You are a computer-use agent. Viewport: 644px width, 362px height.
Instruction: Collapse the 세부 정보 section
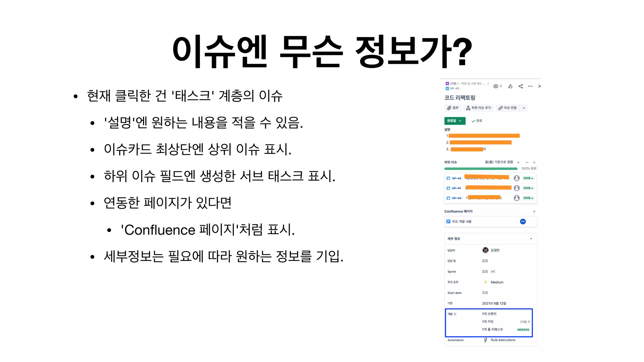coord(531,239)
